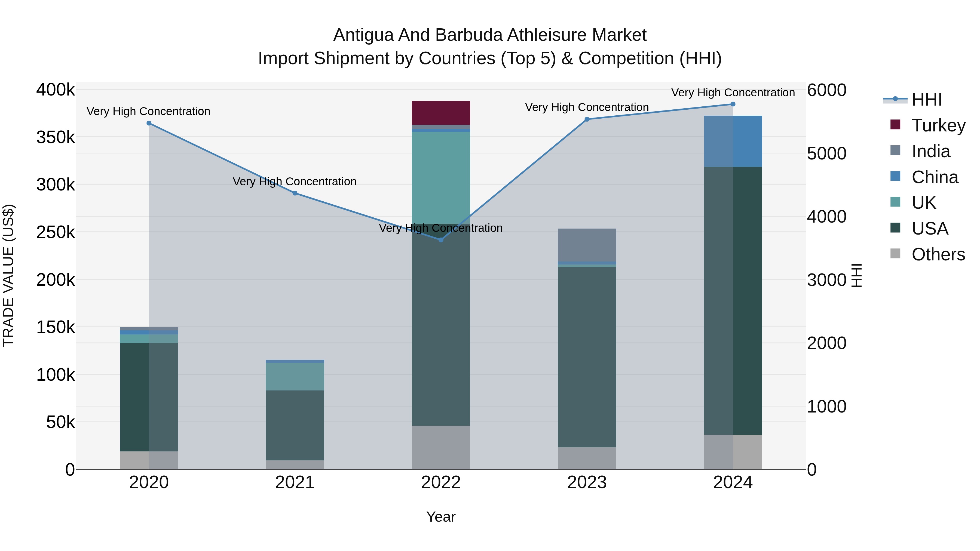980x551 pixels.
Task: Click the TRADE VALUE (US$) axis title
Action: (8, 275)
